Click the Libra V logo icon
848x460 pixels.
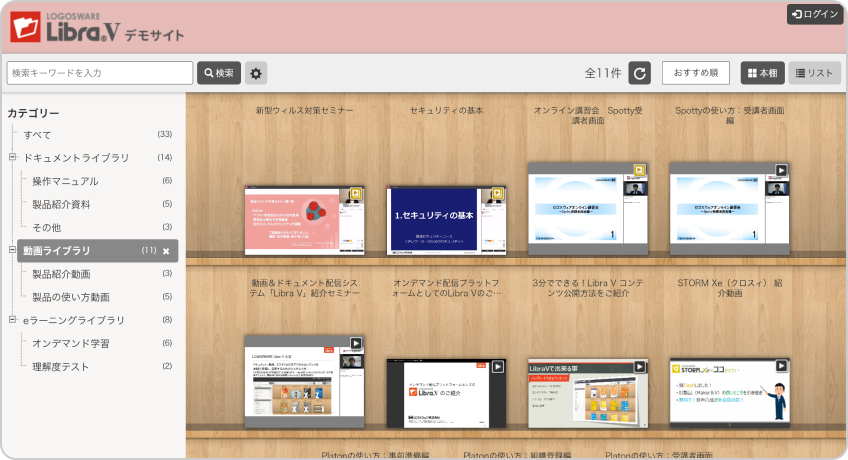click(x=25, y=26)
